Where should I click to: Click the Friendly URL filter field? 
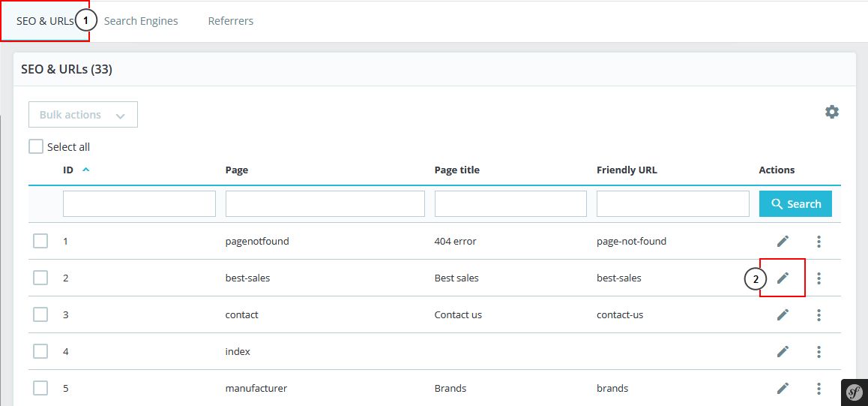tap(672, 203)
